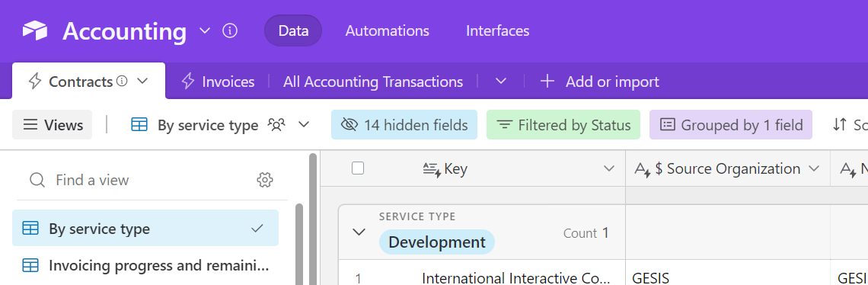The image size is (868, 285).
Task: Click the collaborators icon beside By service type
Action: (x=276, y=125)
